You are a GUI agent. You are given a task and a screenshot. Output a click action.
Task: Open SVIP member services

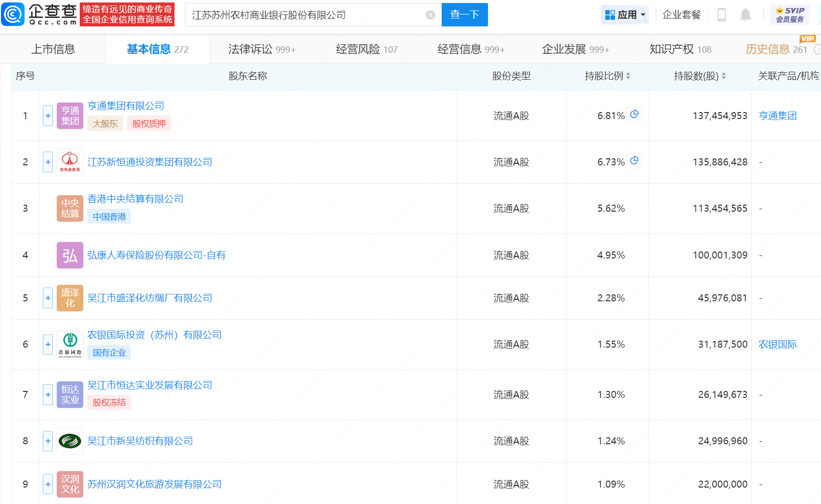click(790, 15)
